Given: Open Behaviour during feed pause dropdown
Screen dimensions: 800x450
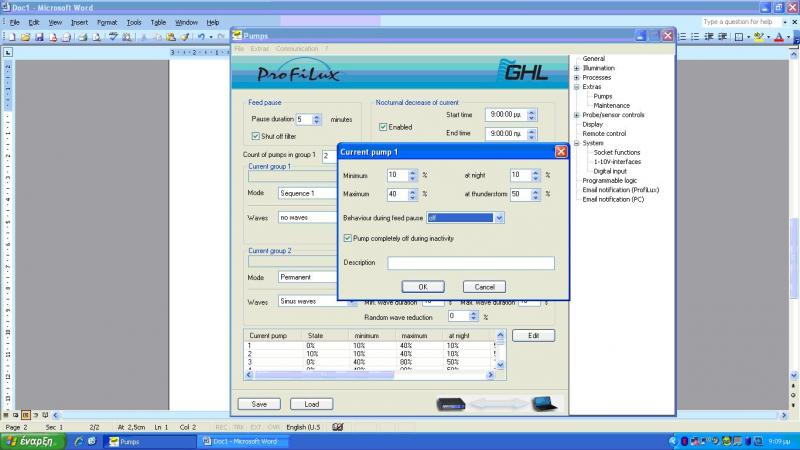Looking at the screenshot, I should [x=499, y=218].
